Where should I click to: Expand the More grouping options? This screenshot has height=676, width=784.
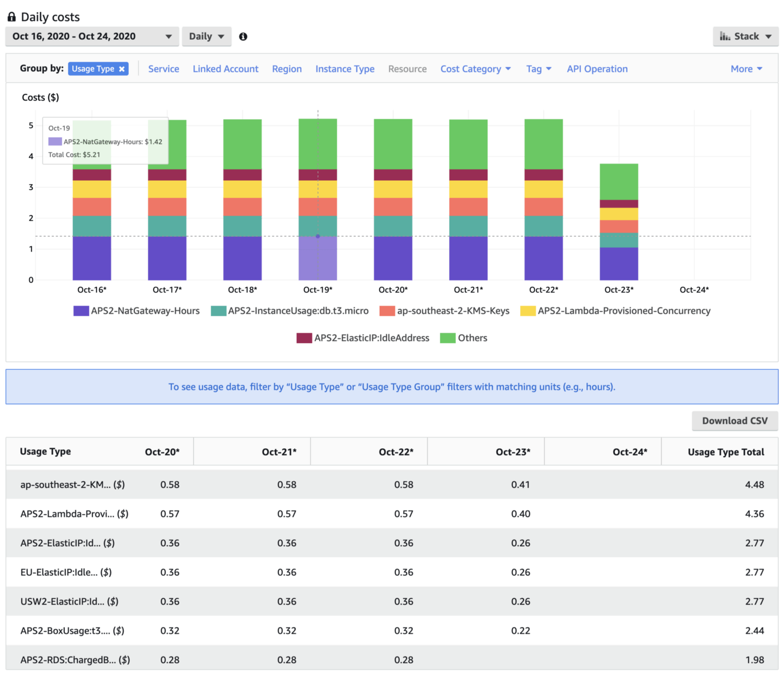point(746,69)
